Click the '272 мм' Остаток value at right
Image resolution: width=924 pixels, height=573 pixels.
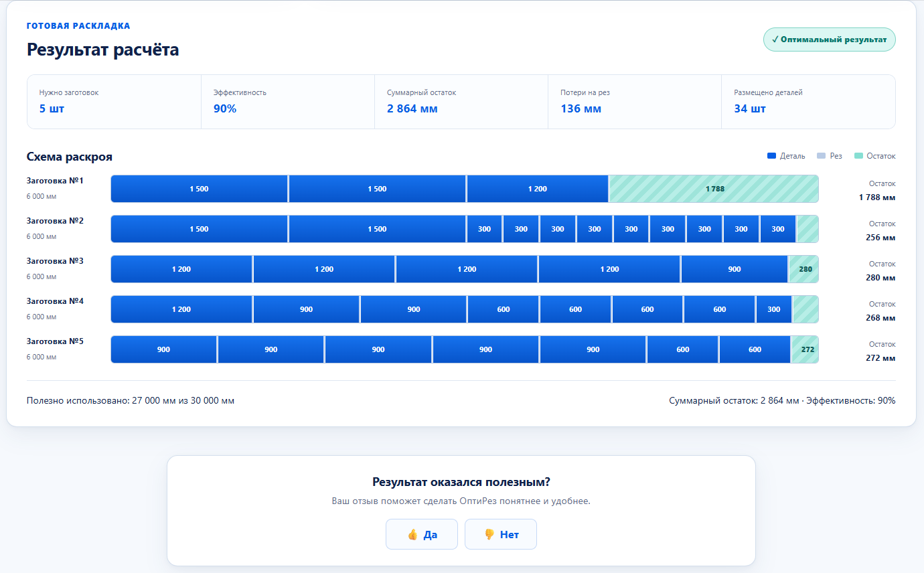880,357
